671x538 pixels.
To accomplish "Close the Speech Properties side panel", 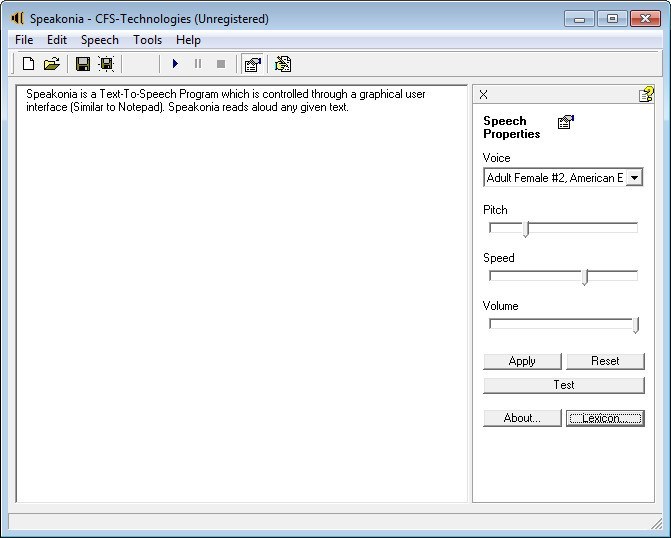I will tap(484, 95).
